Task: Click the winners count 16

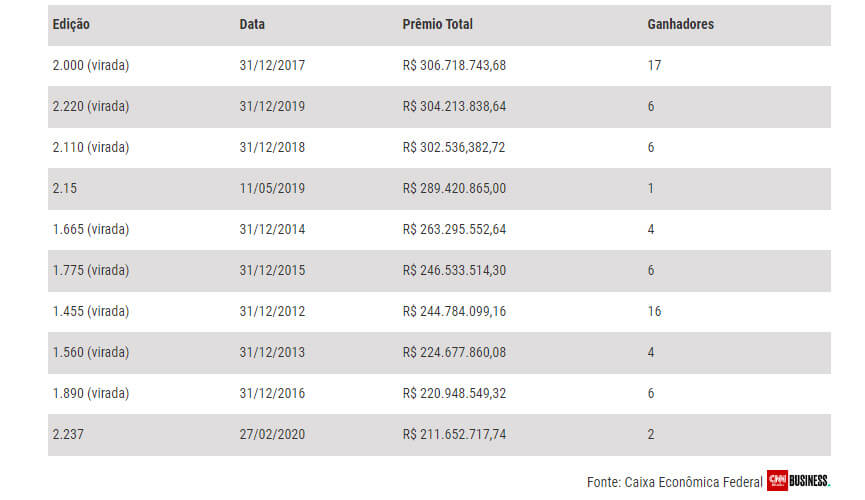Action: pyautogui.click(x=654, y=311)
